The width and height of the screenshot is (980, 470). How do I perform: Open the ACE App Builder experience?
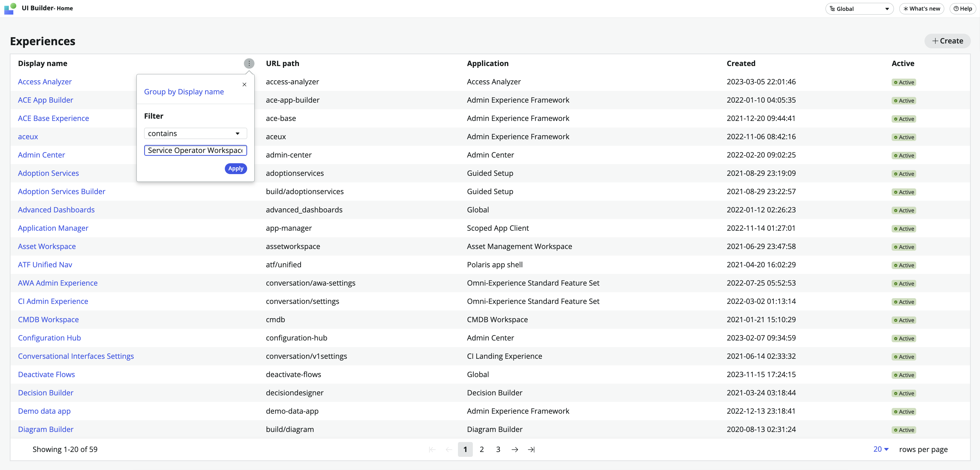point(46,100)
